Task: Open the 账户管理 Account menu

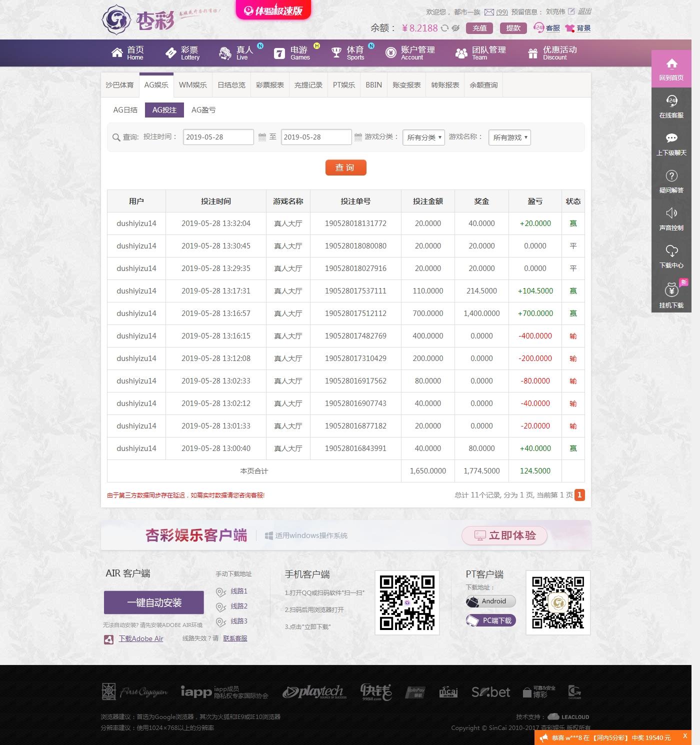Action: [410, 53]
